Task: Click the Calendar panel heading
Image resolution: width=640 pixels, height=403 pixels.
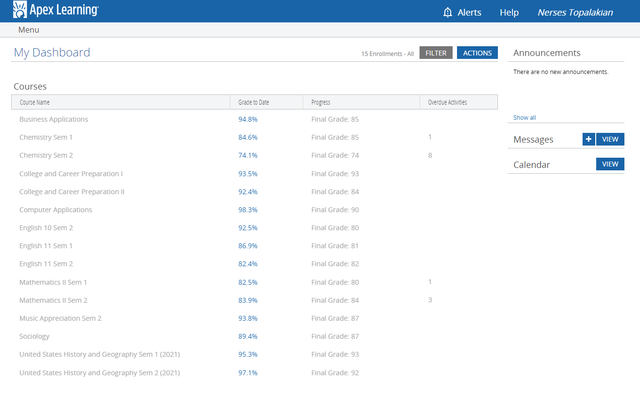Action: (x=531, y=165)
